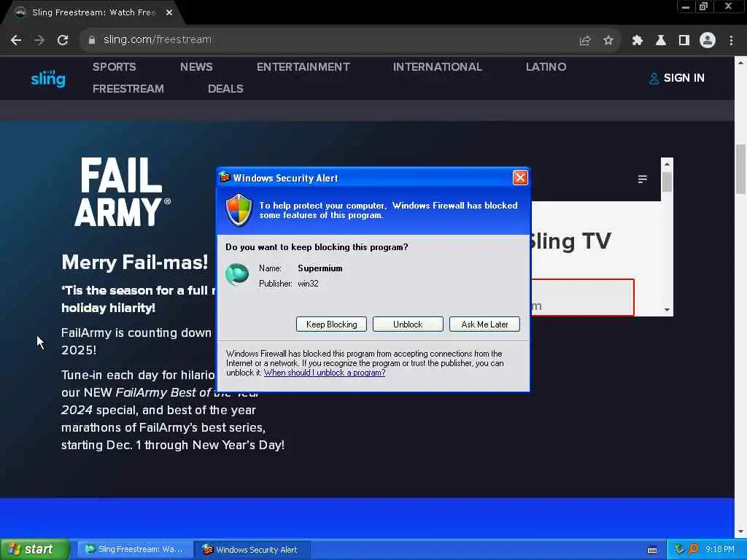The image size is (747, 560).
Task: Click the Ask Me Later button
Action: click(x=484, y=324)
